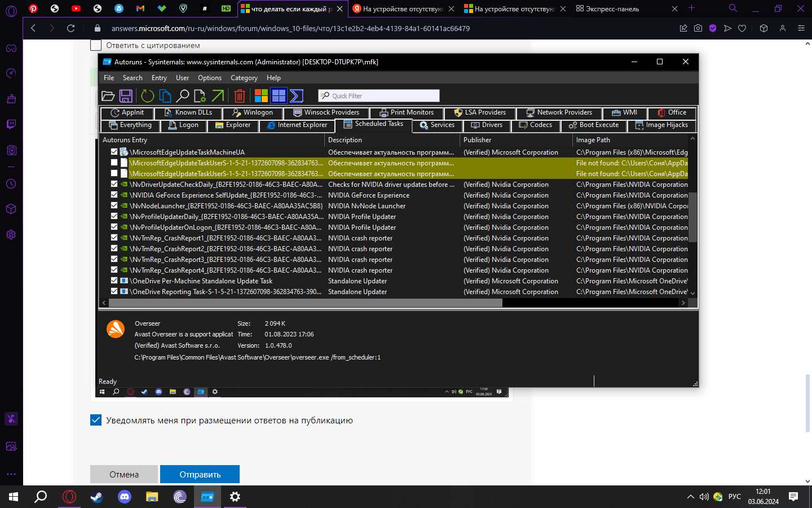Image resolution: width=812 pixels, height=508 pixels.
Task: Click the browser address bar URL
Action: pos(290,28)
